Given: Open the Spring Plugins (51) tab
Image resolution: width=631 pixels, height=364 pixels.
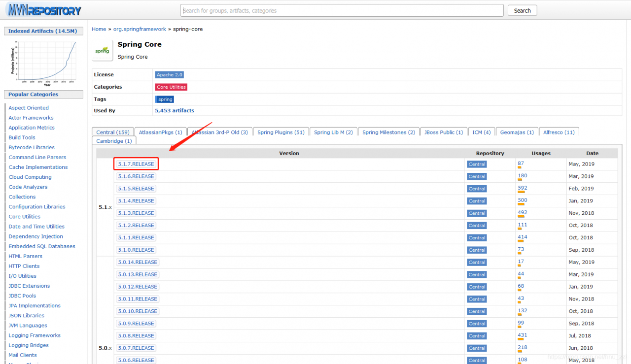Looking at the screenshot, I should (281, 132).
